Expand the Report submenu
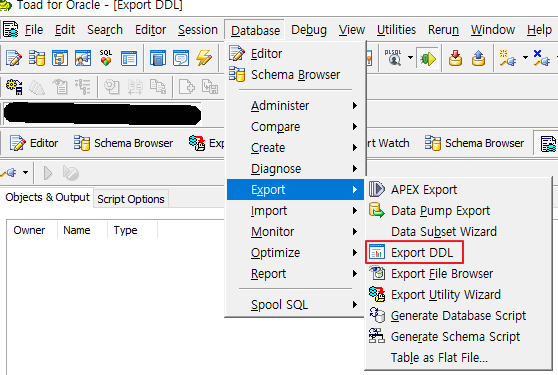 [295, 274]
